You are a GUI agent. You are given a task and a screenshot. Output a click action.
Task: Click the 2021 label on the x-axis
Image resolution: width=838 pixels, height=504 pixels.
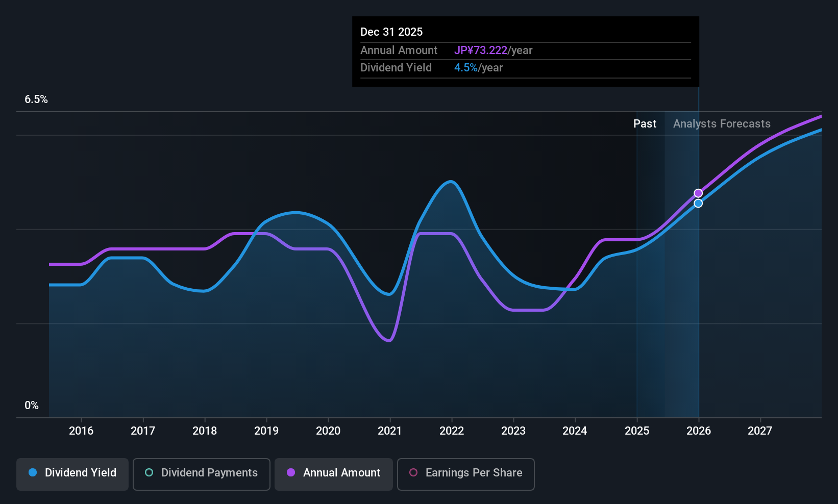click(390, 431)
